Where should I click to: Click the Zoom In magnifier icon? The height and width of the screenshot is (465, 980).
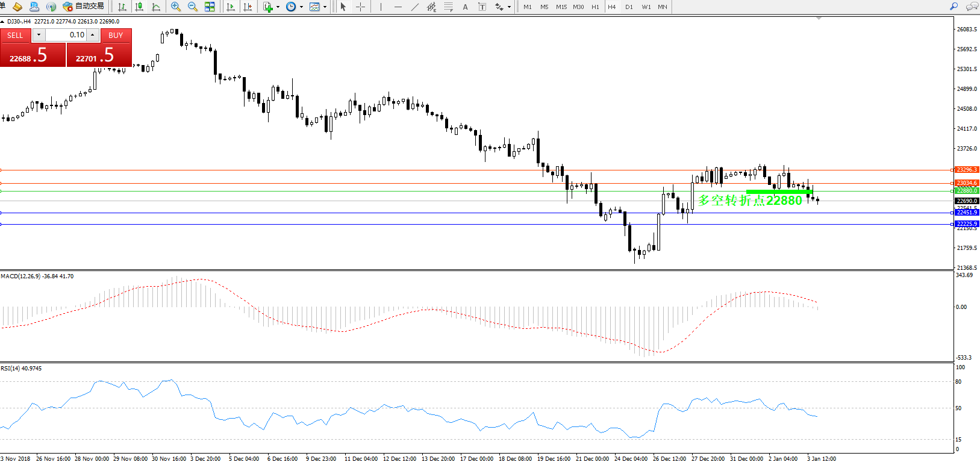[175, 7]
